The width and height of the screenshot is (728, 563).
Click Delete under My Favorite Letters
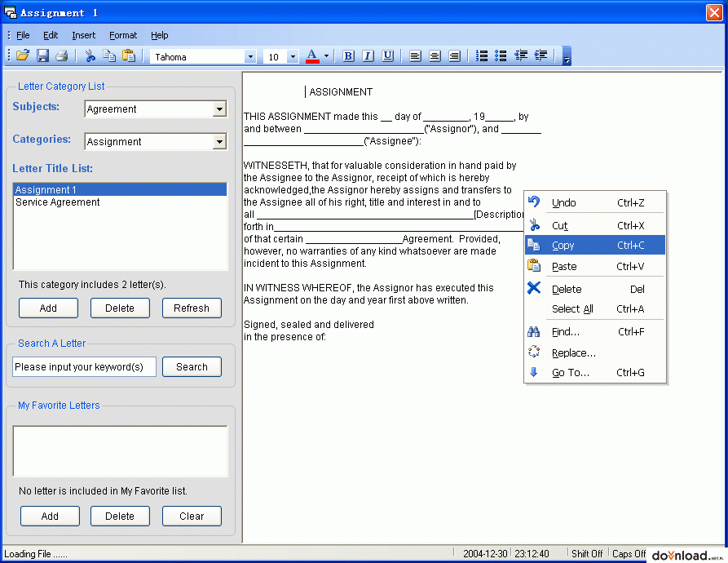tap(120, 516)
